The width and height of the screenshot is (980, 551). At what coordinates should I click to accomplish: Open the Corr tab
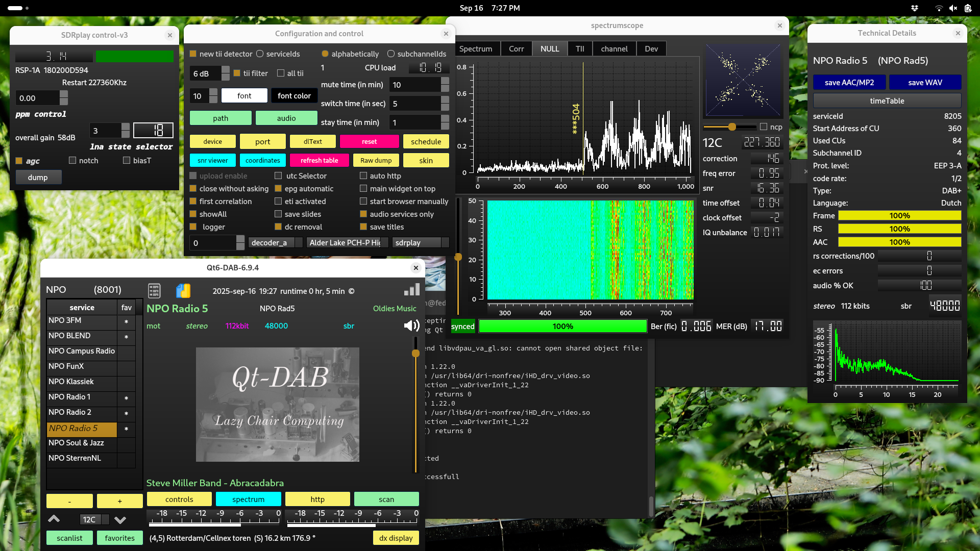[516, 48]
